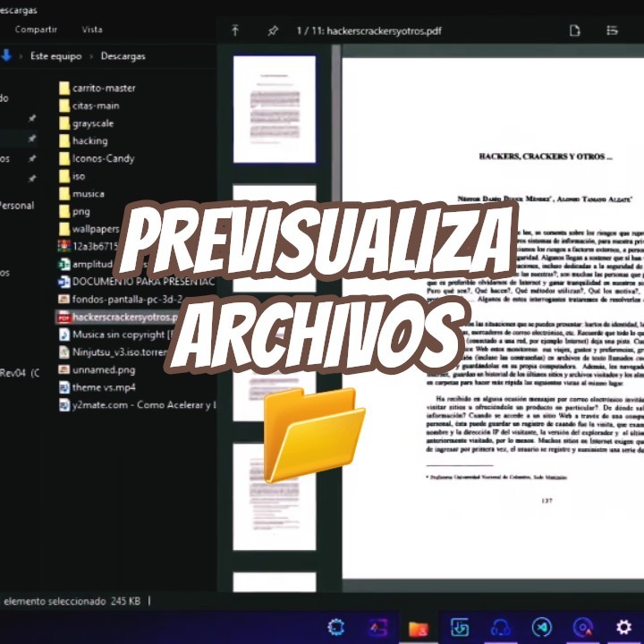644x644 pixels.
Task: Select hackerscrackersyotros PDF in file list
Action: pyautogui.click(x=117, y=317)
